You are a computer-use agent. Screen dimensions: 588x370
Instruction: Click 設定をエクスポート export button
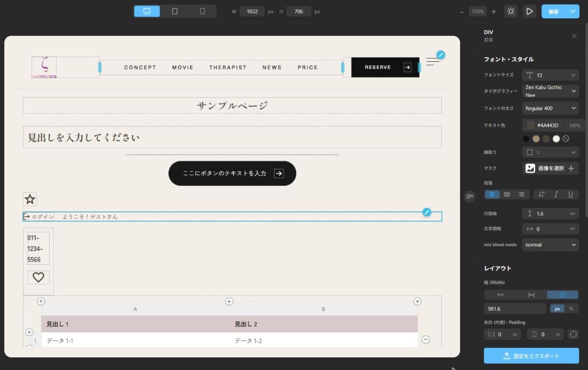click(x=531, y=356)
